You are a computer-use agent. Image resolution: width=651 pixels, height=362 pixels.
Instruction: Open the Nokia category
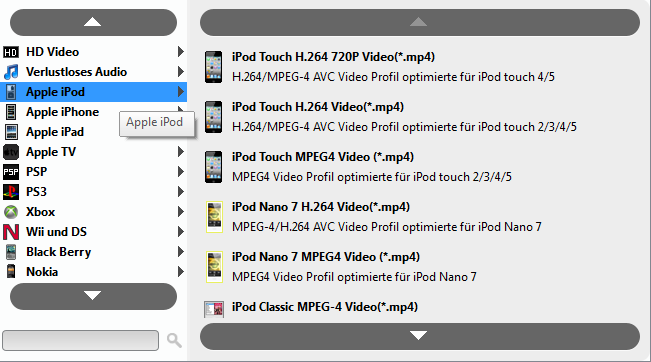[x=93, y=272]
